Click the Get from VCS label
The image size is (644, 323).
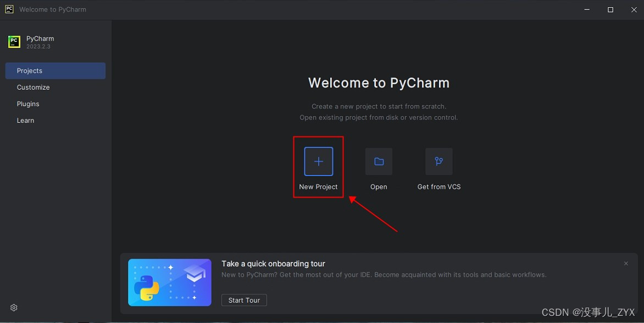point(439,187)
